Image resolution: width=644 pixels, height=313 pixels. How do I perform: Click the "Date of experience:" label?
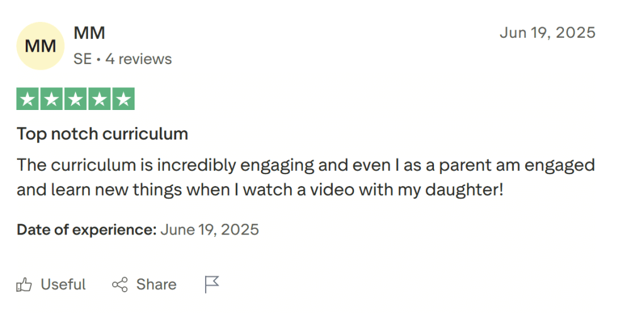(86, 229)
